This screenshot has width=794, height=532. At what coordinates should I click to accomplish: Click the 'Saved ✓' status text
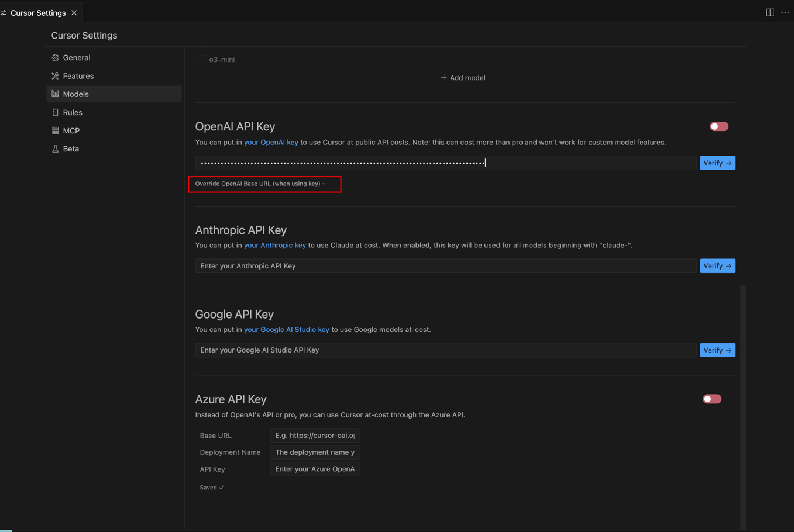point(212,488)
